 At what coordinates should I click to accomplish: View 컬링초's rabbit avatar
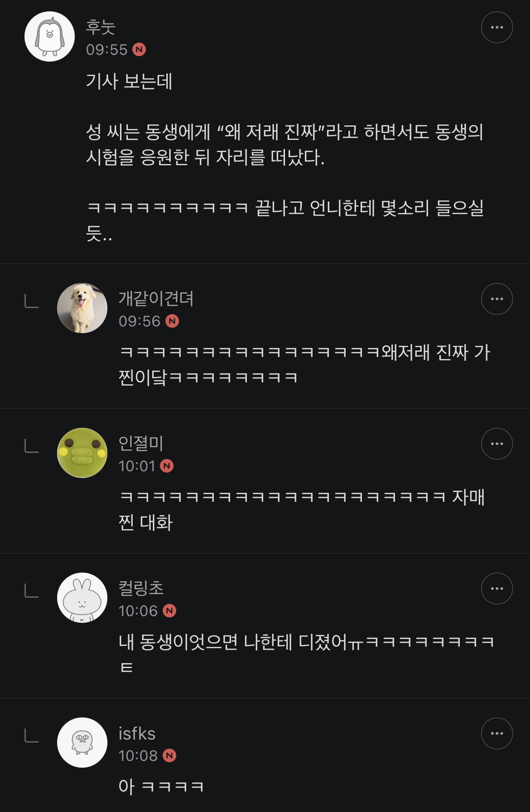pyautogui.click(x=82, y=598)
